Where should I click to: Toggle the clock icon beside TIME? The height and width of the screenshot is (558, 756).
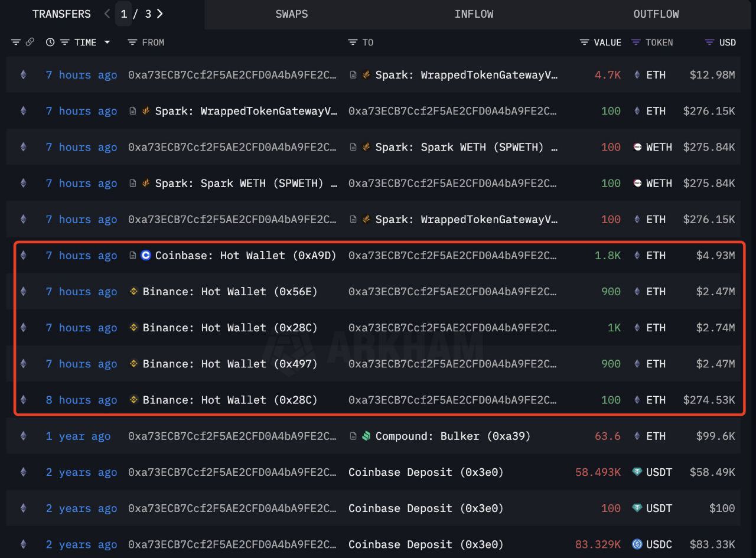click(x=50, y=43)
